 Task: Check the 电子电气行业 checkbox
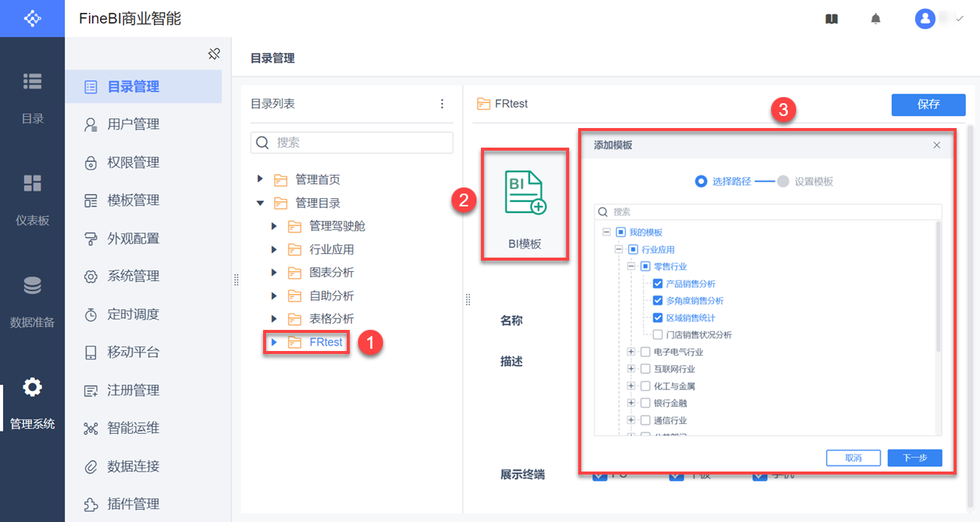coord(645,352)
